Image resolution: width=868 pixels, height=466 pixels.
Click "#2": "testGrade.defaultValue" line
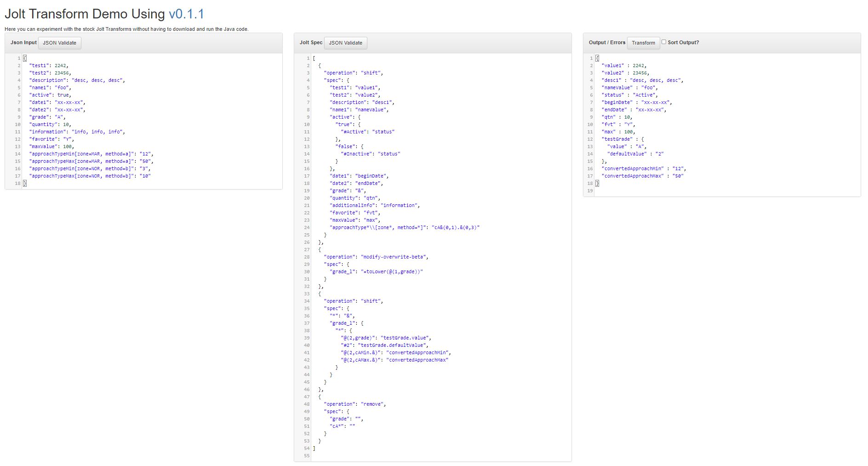385,345
